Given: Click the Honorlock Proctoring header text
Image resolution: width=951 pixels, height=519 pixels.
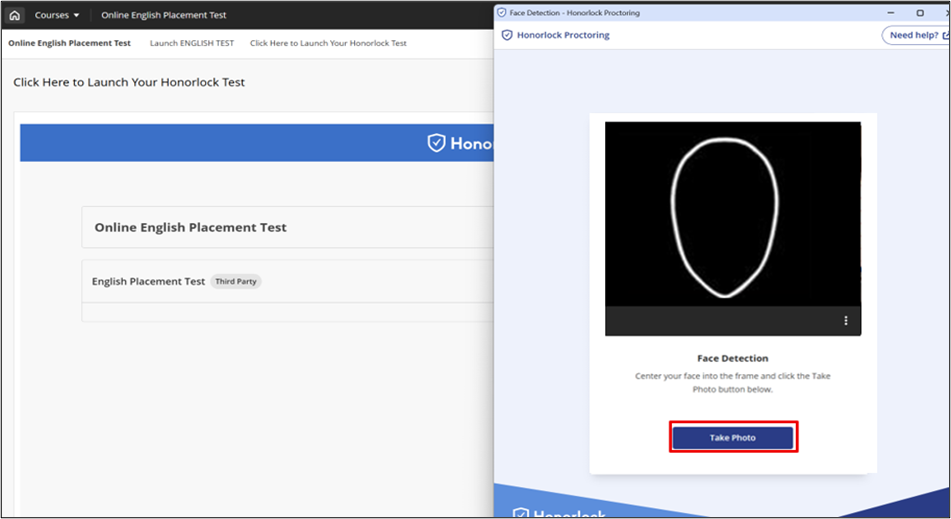Looking at the screenshot, I should 563,35.
